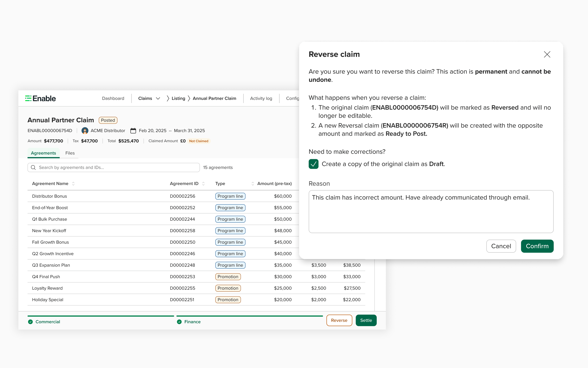Close the Reverse claim dialog

(x=547, y=54)
